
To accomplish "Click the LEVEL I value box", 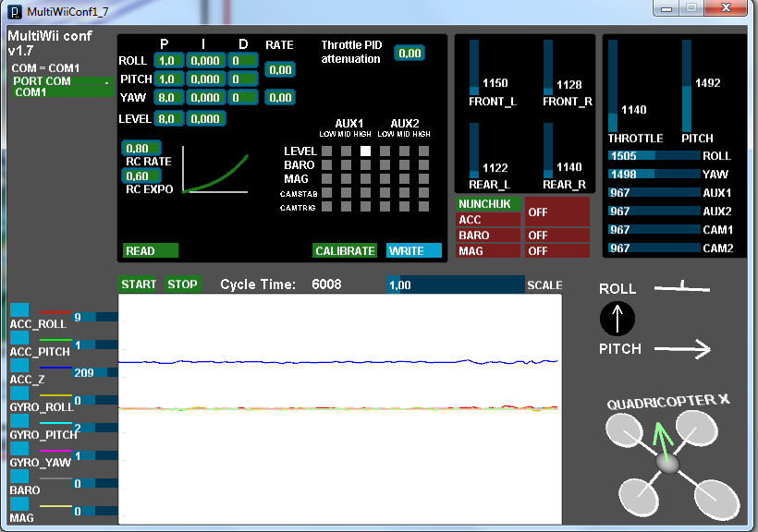I will coord(206,118).
